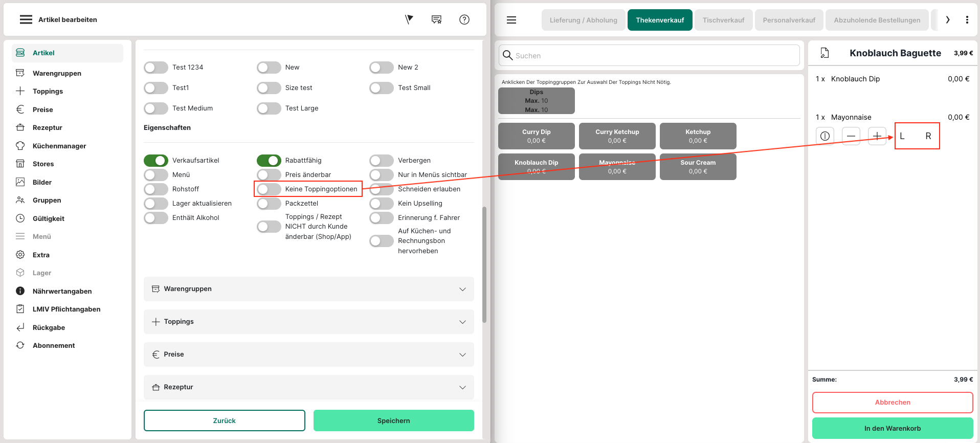The width and height of the screenshot is (980, 443).
Task: Switch to the Tischverkauf tab
Action: click(723, 20)
